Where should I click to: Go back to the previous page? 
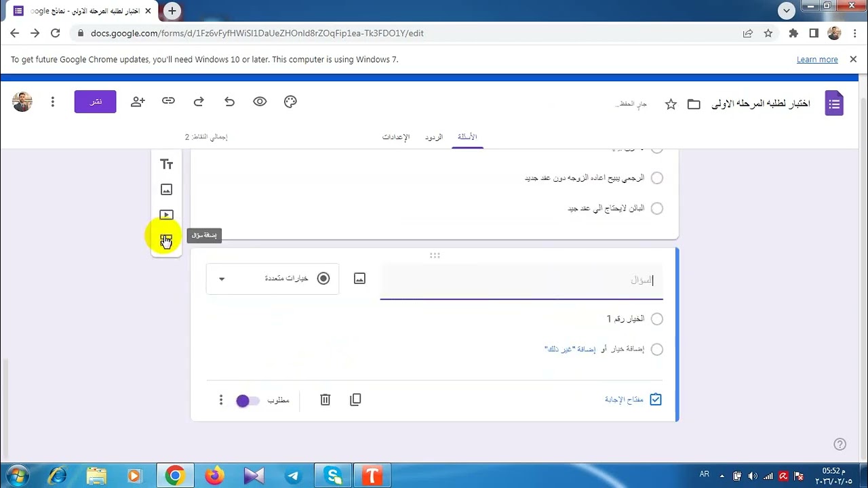coord(15,33)
